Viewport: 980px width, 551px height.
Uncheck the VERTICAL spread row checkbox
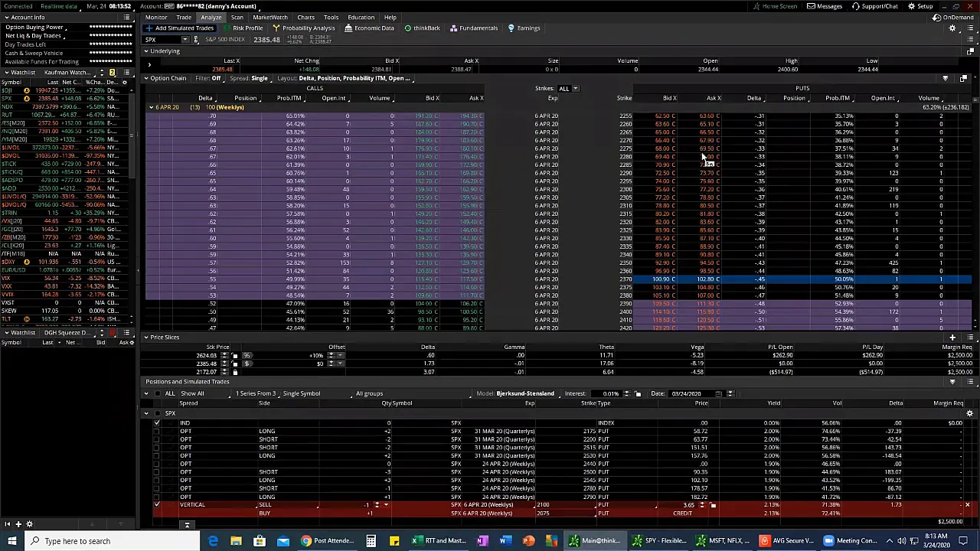click(157, 505)
